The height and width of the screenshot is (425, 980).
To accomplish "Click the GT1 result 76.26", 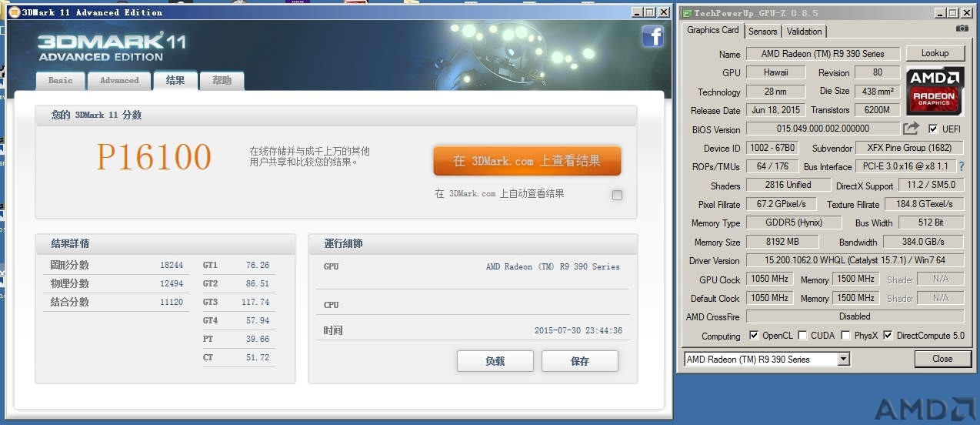I will pos(258,265).
